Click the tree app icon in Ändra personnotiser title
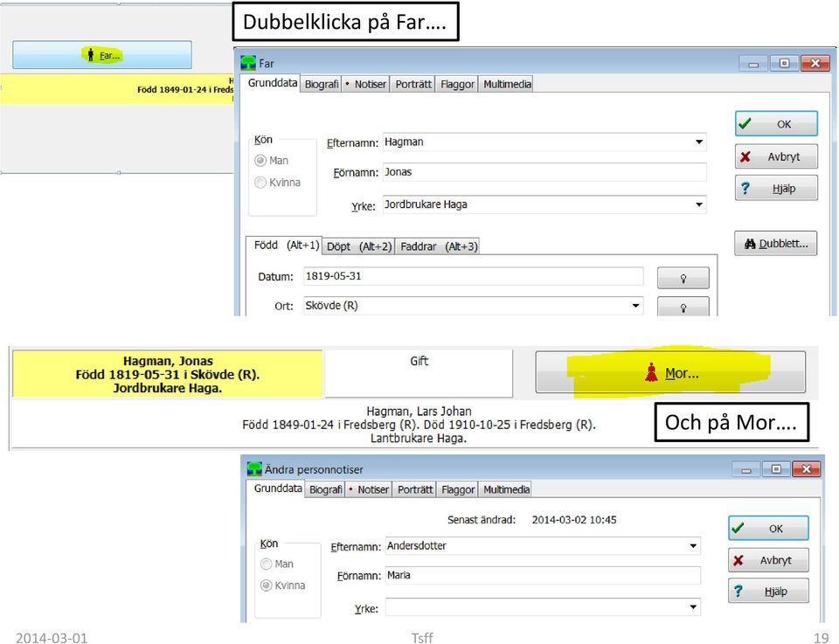The height and width of the screenshot is (644, 839). [x=254, y=469]
